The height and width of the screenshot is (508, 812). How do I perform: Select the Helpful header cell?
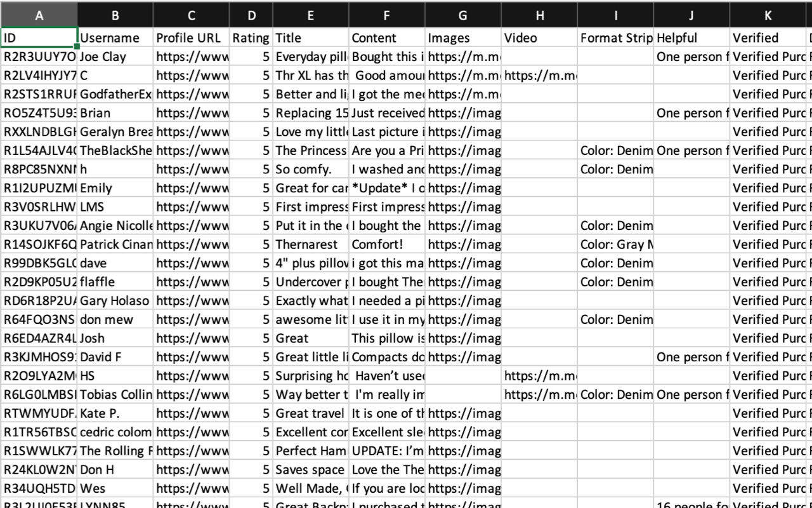[x=691, y=38]
